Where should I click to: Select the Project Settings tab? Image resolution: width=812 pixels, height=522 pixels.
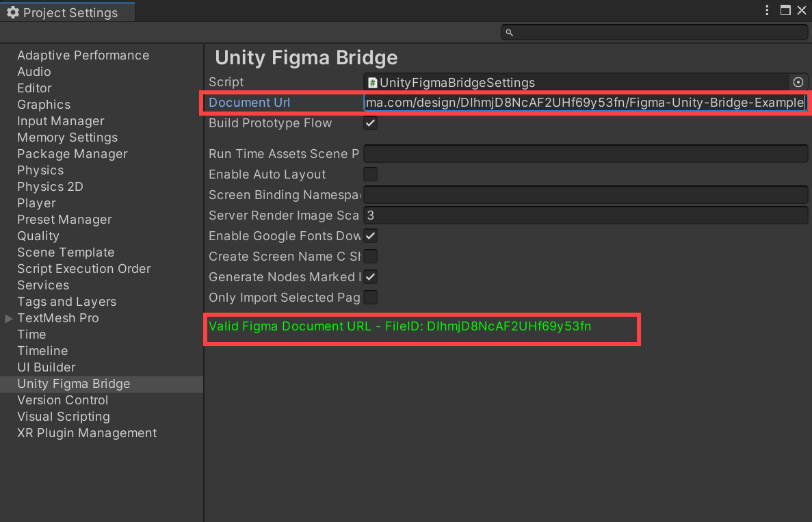(x=68, y=12)
